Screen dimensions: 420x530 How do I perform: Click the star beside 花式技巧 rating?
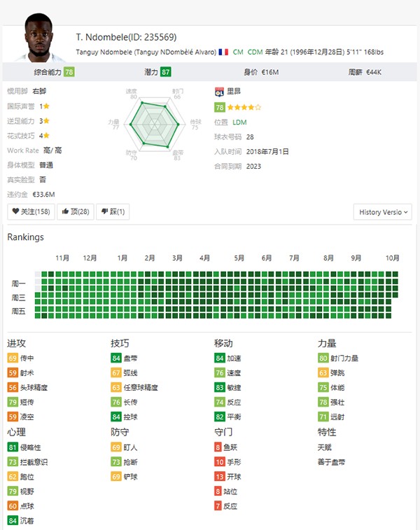click(47, 136)
